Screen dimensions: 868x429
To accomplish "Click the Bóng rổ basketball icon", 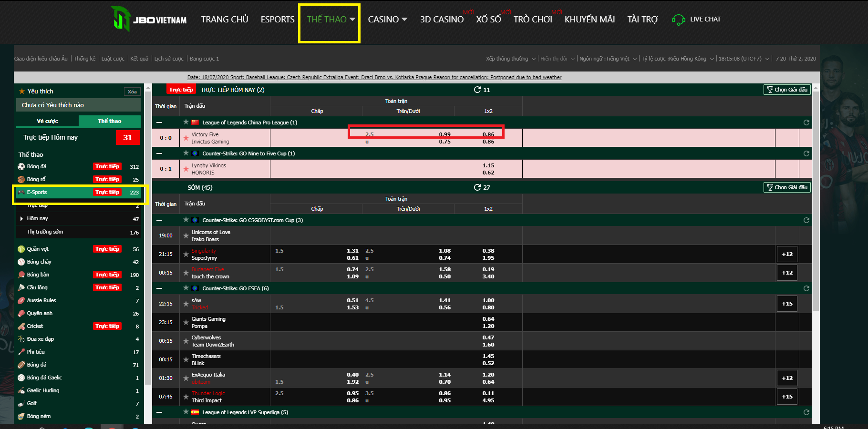I will [21, 179].
